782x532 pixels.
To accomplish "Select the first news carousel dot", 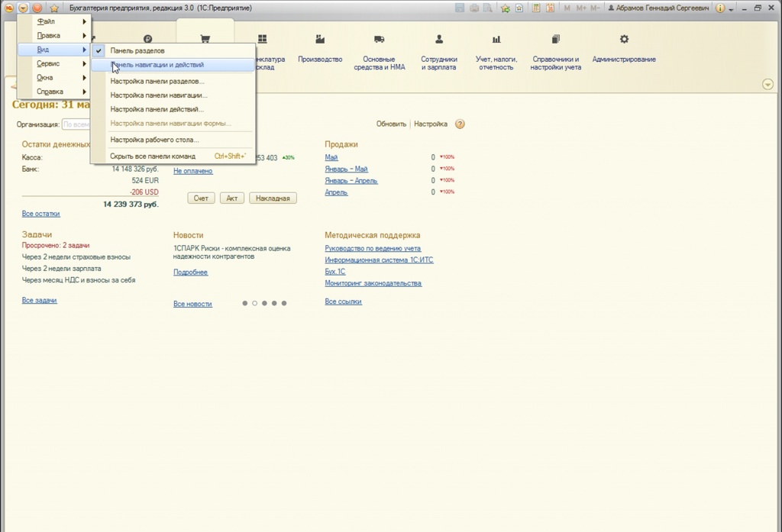I will pos(245,303).
